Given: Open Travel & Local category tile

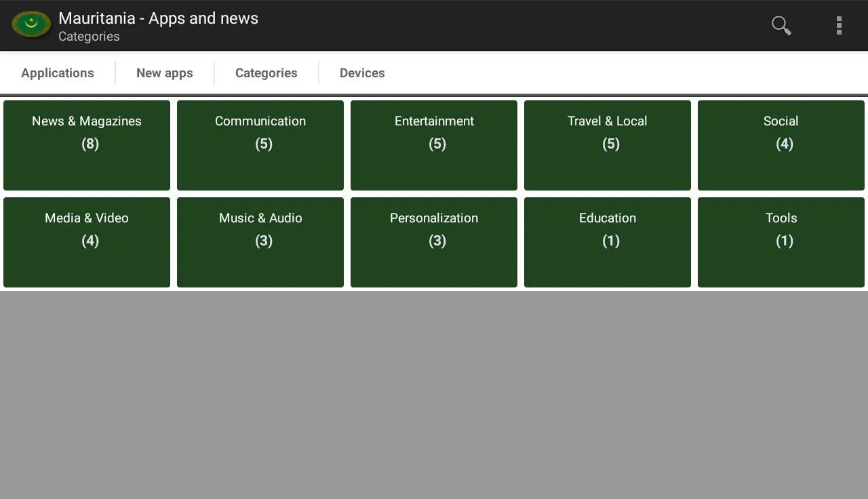Looking at the screenshot, I should [x=608, y=145].
